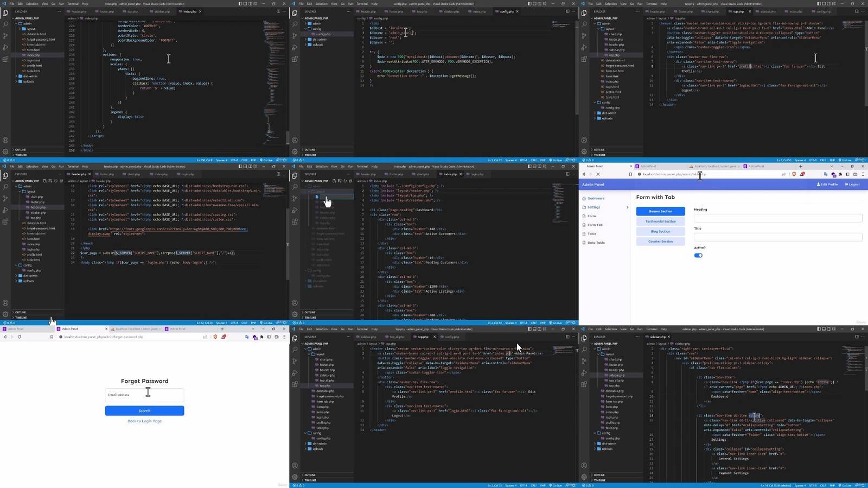The image size is (868, 488).
Task: Click bookmark icon in Form with Tab browser
Action: pos(630,174)
